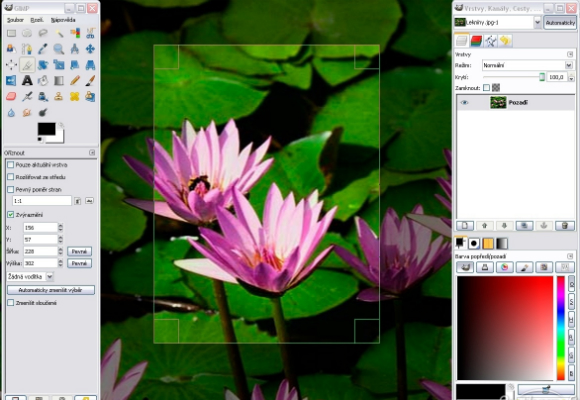
Task: Select the Pencil tool
Action: coord(74,80)
